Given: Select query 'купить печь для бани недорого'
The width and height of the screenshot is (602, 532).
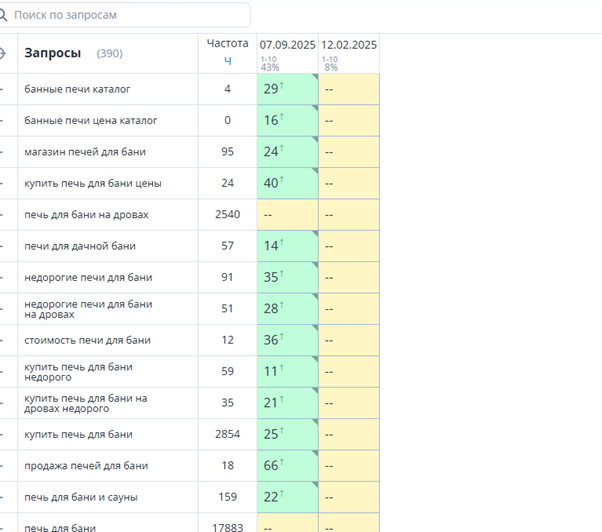Looking at the screenshot, I should (x=78, y=372).
